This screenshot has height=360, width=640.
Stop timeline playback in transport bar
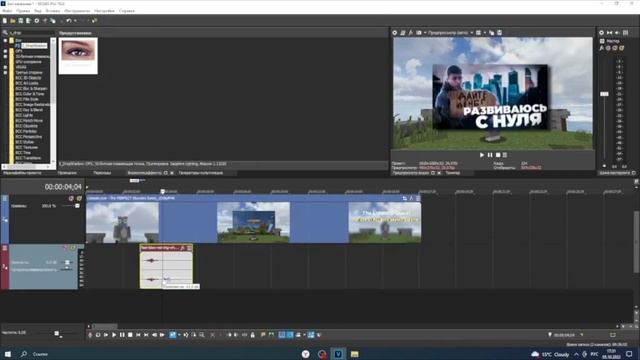coord(130,335)
